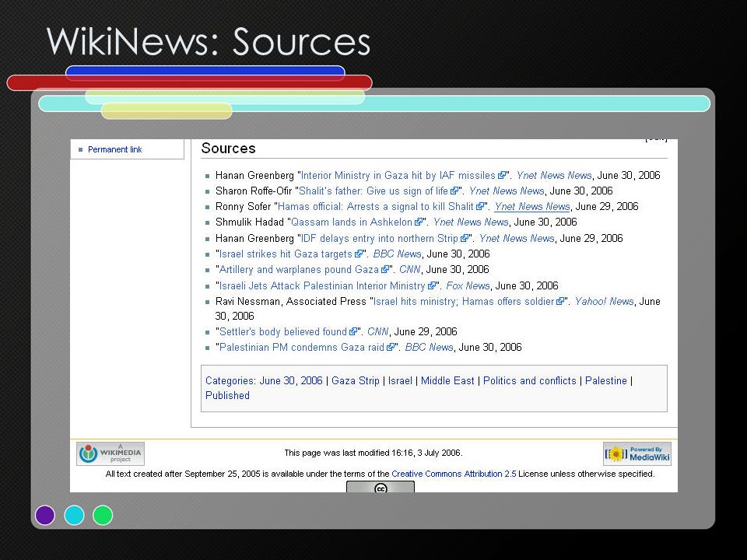Click external-link icon after 'offers soldier'
The image size is (747, 560).
coord(561,302)
